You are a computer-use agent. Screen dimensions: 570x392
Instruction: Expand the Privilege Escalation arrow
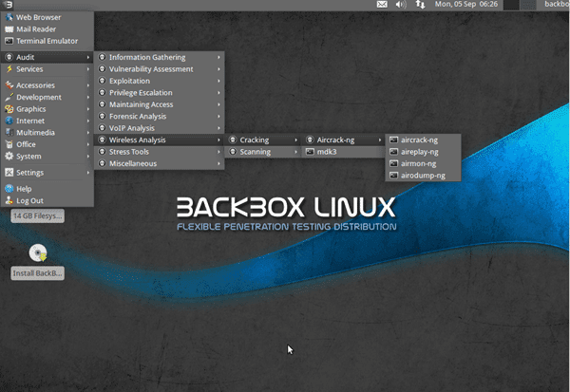(x=218, y=93)
